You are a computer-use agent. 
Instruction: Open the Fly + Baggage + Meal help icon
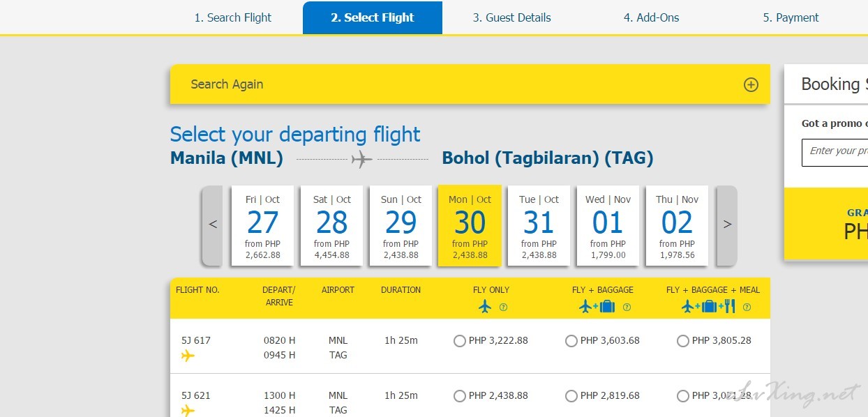[747, 307]
